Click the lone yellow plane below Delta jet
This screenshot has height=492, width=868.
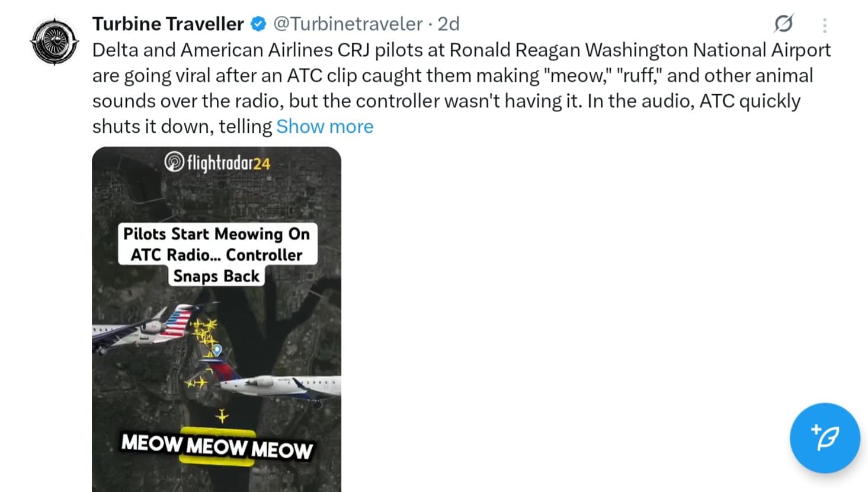point(222,416)
